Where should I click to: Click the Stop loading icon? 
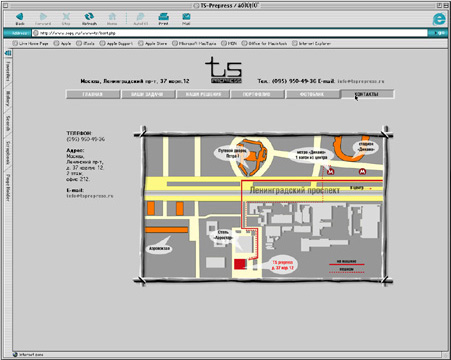pyautogui.click(x=66, y=19)
